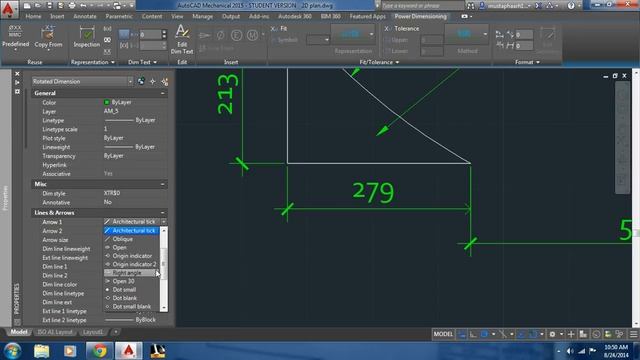Open Windows Explorer folder from taskbar
Image resolution: width=640 pixels, height=360 pixels.
(41, 351)
